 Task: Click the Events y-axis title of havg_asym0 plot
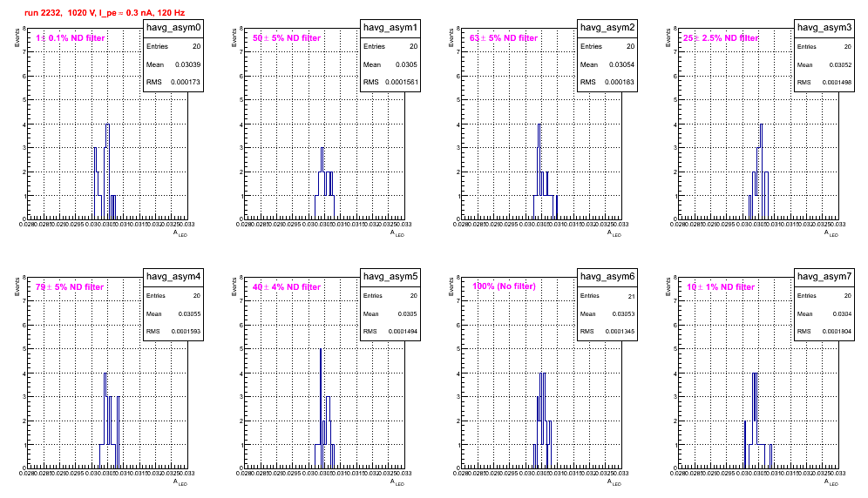coord(17,37)
